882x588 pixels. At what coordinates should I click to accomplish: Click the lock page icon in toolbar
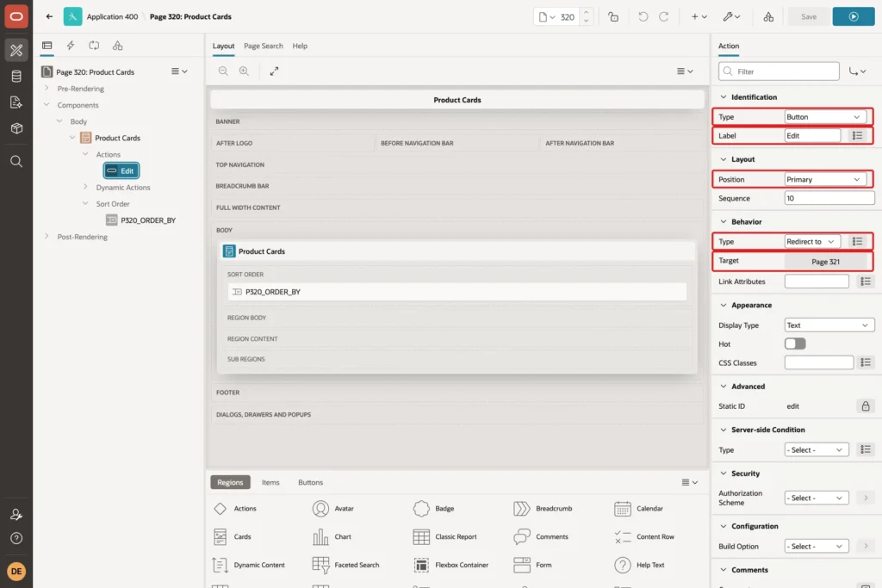coord(613,17)
